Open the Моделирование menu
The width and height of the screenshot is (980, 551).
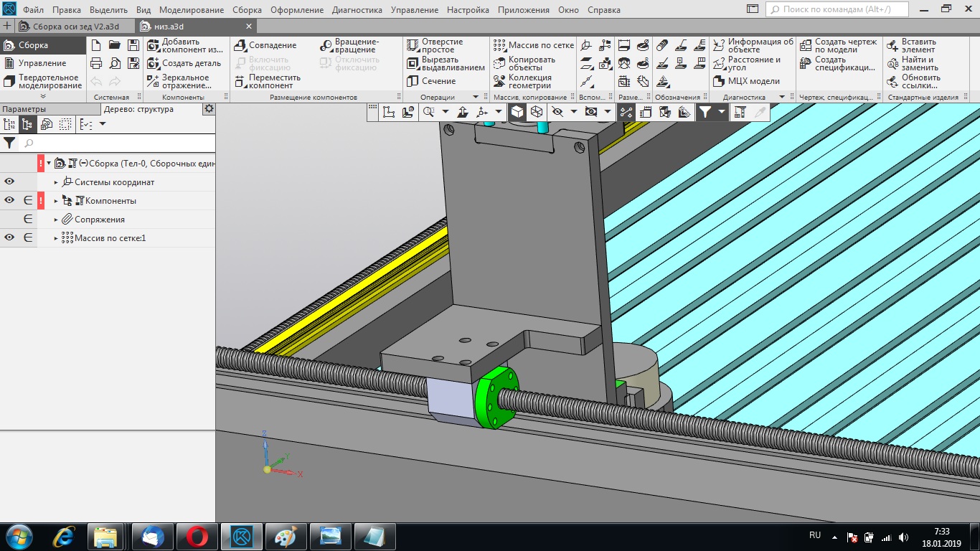[192, 10]
